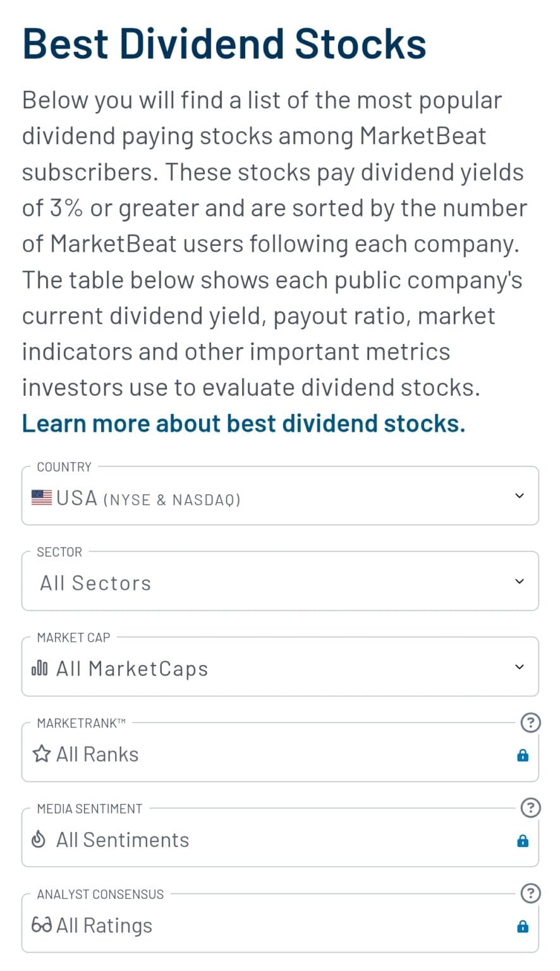Open the Country dropdown
Image resolution: width=560 pixels, height=971 pixels.
coord(280,496)
